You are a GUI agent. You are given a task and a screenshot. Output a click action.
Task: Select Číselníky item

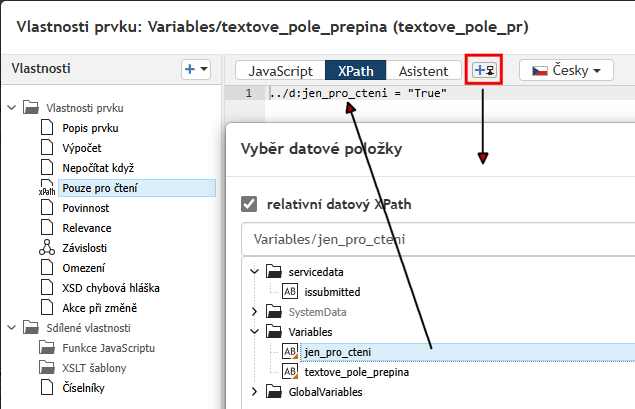tap(83, 388)
